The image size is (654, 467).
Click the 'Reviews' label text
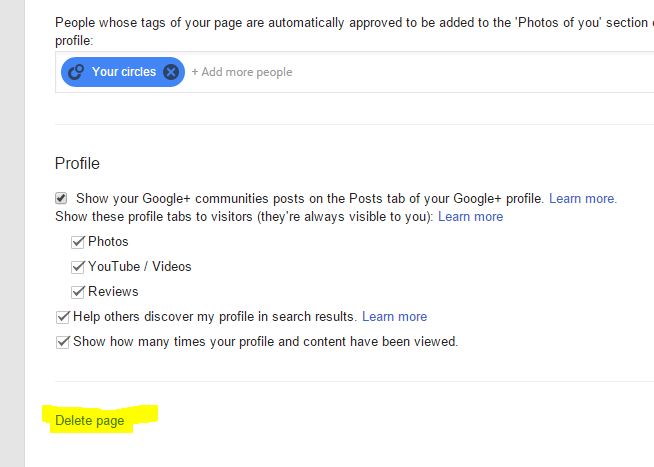click(113, 291)
